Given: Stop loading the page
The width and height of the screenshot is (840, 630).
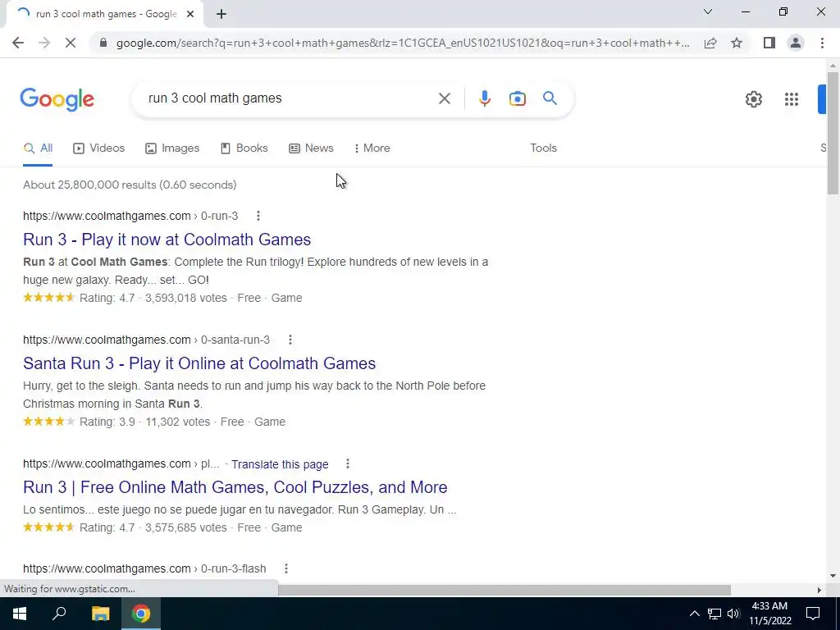Looking at the screenshot, I should pos(71,43).
